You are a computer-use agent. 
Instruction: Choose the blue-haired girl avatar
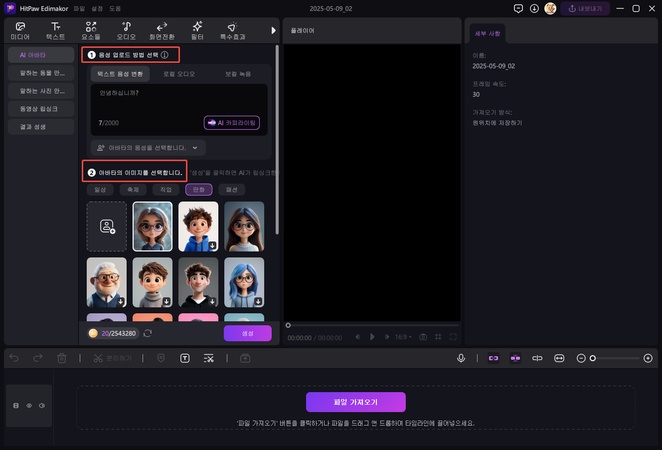(244, 282)
